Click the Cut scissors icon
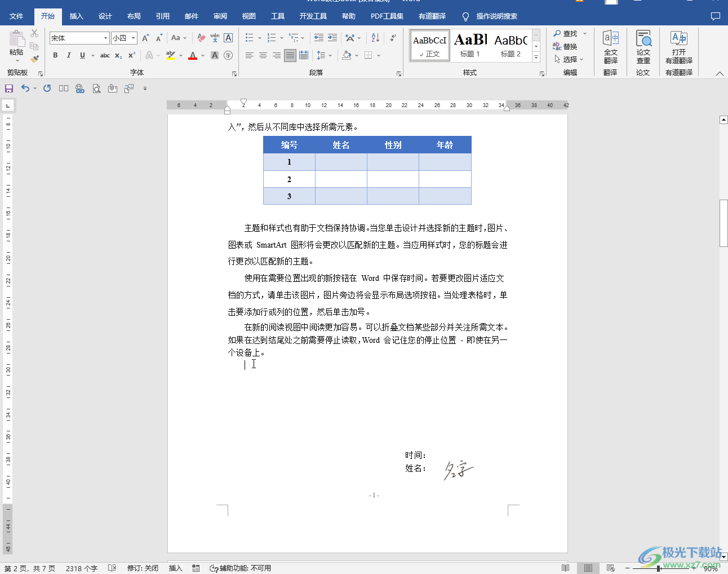 click(x=34, y=34)
